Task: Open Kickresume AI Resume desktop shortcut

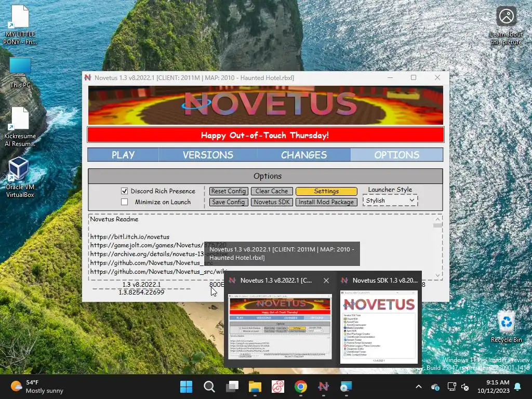Action: [20, 127]
